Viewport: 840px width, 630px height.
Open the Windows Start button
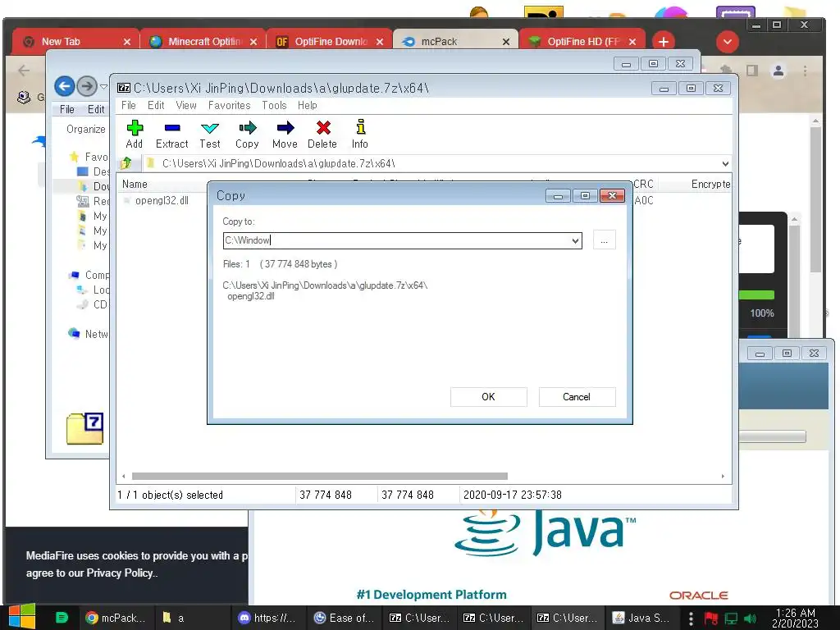[x=21, y=617]
